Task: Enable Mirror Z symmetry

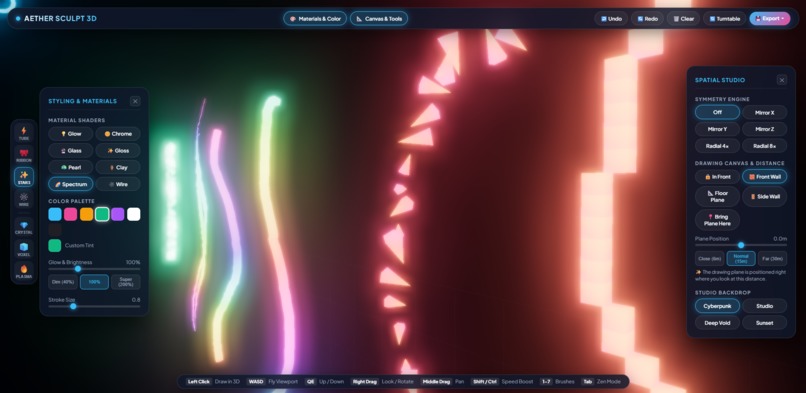Action: 764,129
